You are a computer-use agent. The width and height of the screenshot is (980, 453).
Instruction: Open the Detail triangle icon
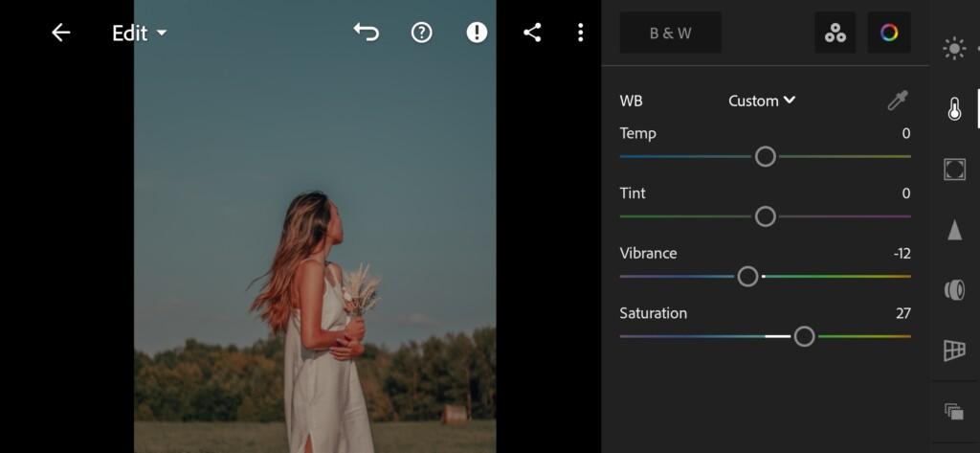click(954, 230)
